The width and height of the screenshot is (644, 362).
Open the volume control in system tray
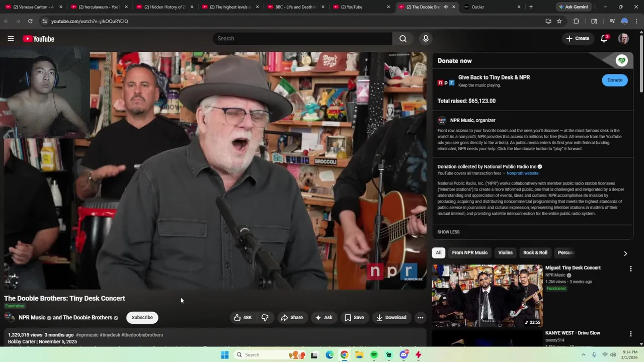click(x=613, y=355)
